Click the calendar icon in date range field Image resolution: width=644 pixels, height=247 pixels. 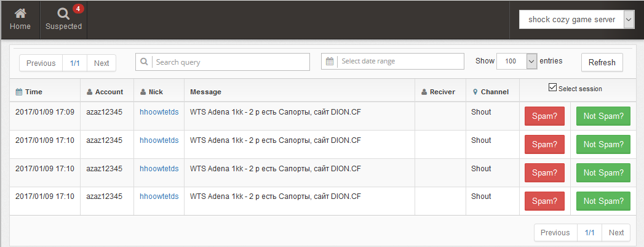click(330, 61)
